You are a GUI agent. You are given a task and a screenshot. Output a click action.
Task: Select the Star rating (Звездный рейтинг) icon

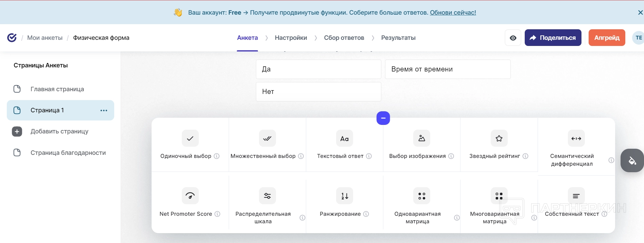coord(499,139)
